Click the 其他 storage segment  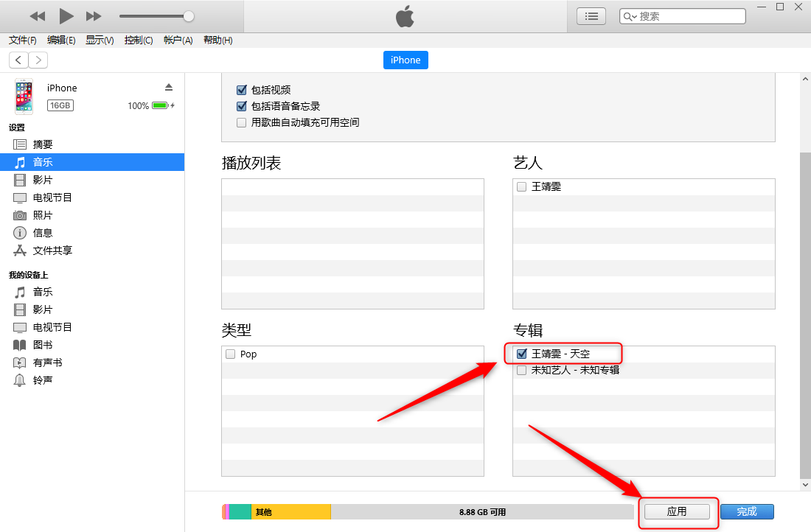click(x=290, y=512)
